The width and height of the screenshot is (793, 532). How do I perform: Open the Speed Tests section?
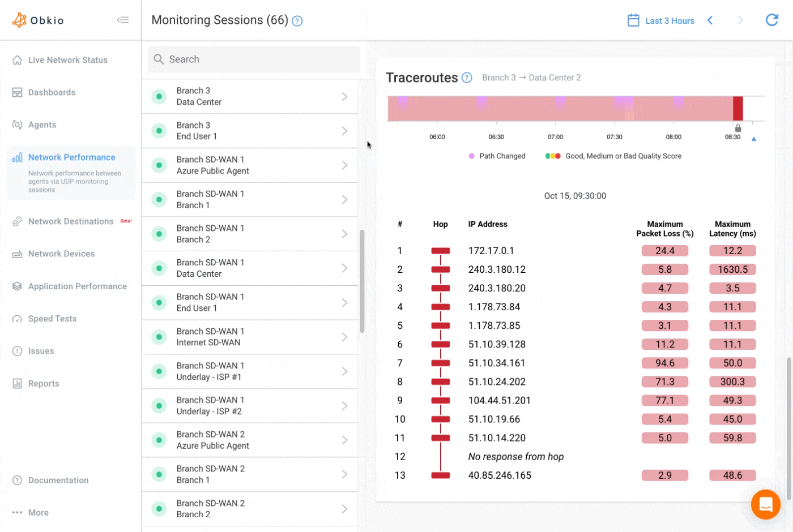[x=53, y=319]
